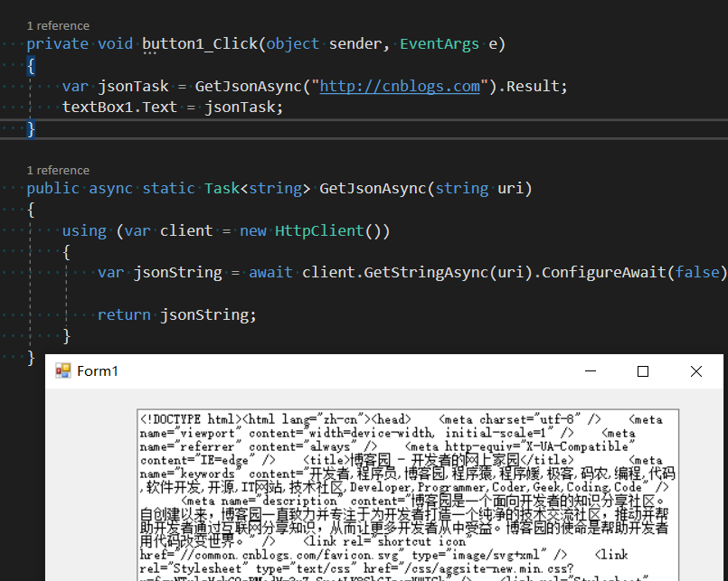Open the http://cnblogs.com link in code
This screenshot has width=728, height=581.
click(x=400, y=87)
